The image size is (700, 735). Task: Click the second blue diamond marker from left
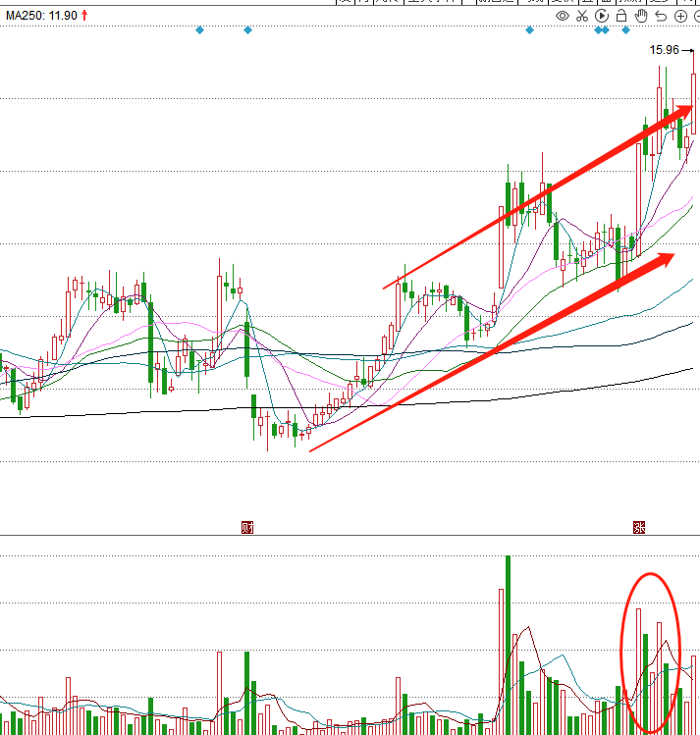pos(248,30)
